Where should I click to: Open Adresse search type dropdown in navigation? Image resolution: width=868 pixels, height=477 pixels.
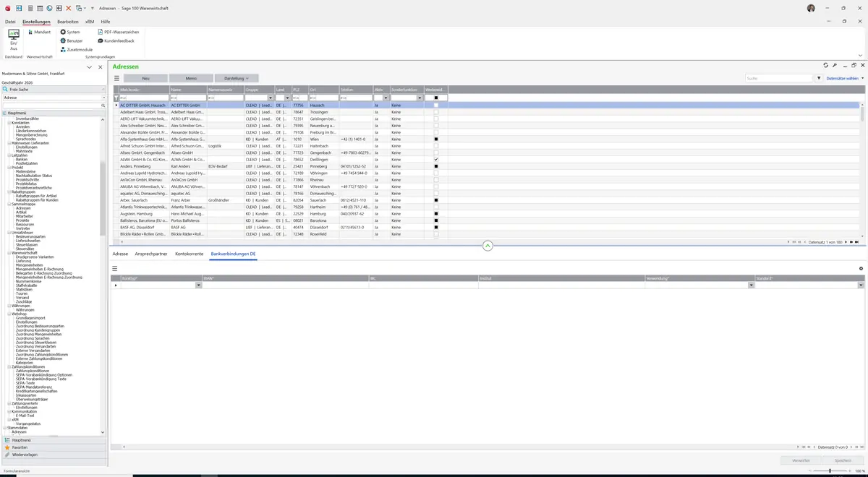pyautogui.click(x=103, y=98)
